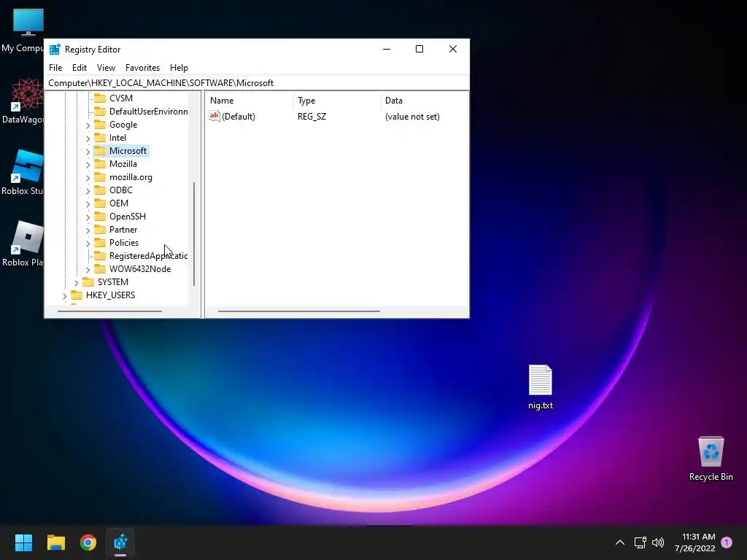This screenshot has height=560, width=747.
Task: Click the HKEY_USERS folder icon
Action: (76, 295)
